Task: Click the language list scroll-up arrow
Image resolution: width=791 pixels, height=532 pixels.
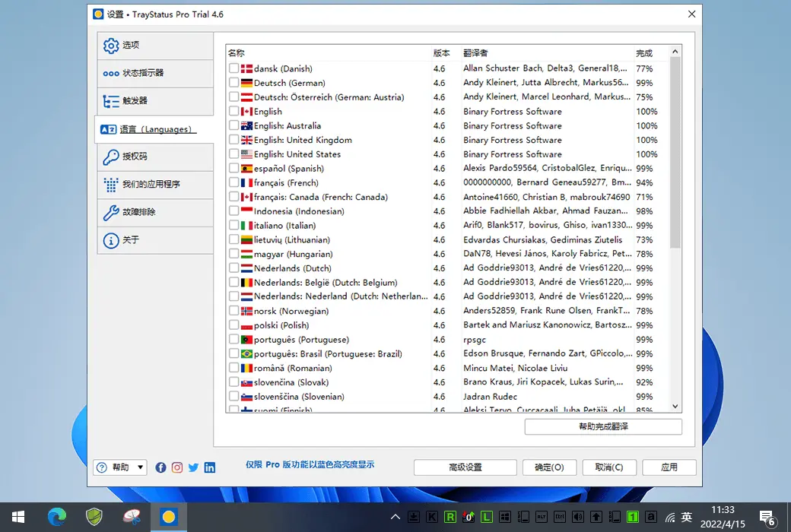Action: (x=675, y=52)
